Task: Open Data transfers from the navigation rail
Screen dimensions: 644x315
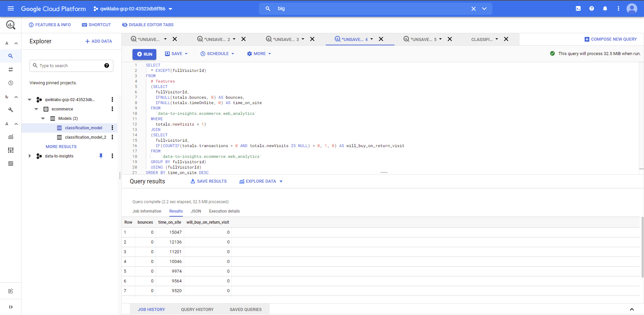Action: point(10,70)
